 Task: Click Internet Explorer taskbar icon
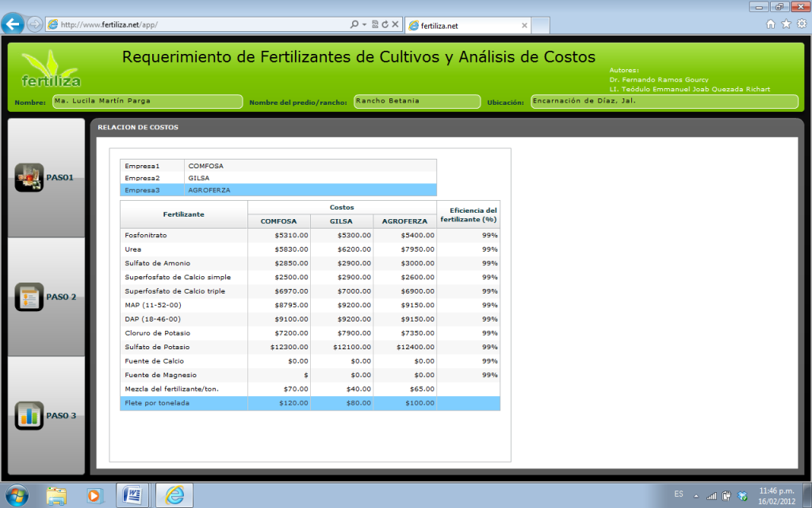coord(174,495)
